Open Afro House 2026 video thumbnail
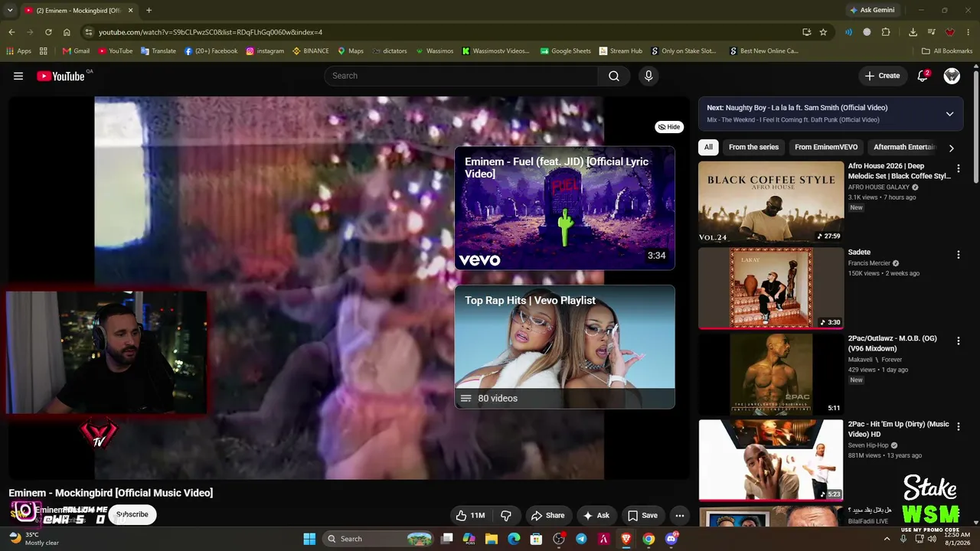980x551 pixels. coord(771,202)
